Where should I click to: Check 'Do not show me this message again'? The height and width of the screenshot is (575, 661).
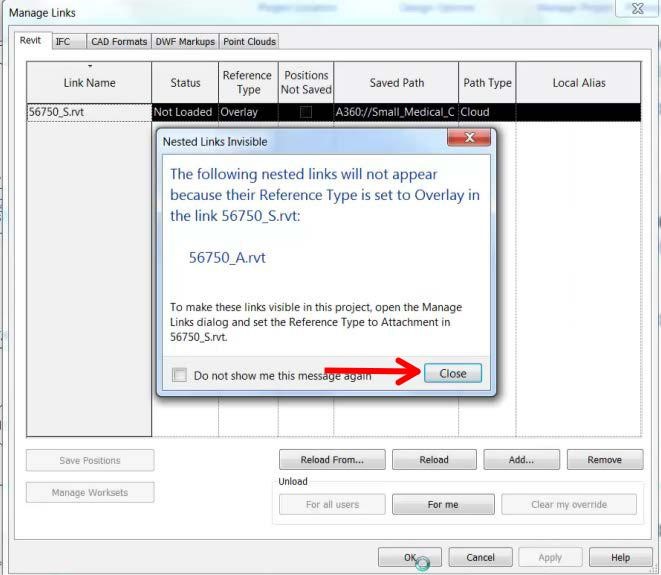[180, 376]
